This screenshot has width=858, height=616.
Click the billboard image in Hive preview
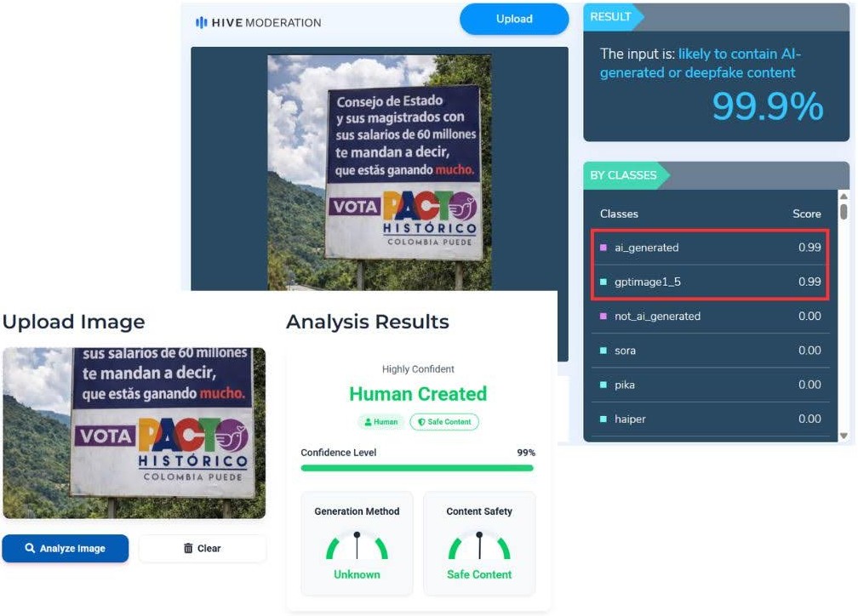379,170
